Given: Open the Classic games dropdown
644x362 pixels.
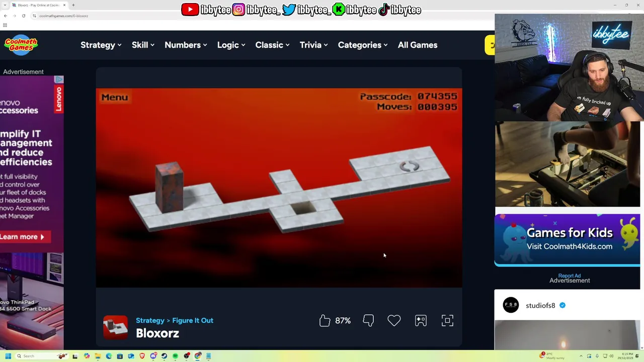Looking at the screenshot, I should [x=272, y=45].
